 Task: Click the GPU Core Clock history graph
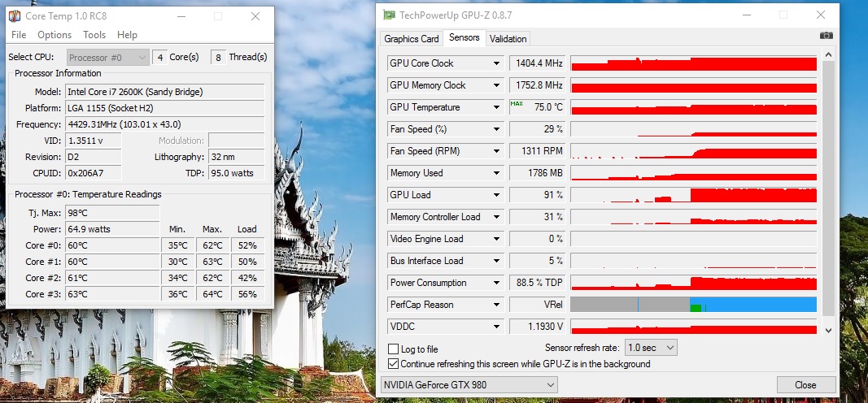[x=694, y=63]
